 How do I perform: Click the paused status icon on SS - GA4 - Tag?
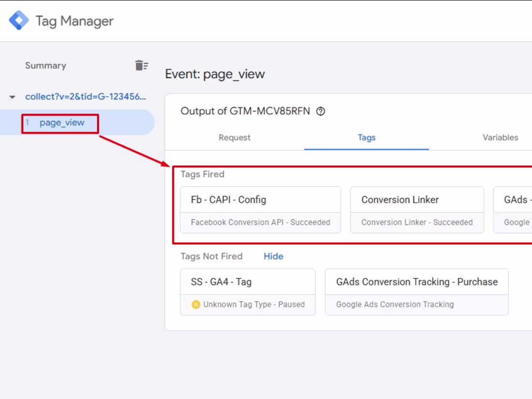[196, 304]
